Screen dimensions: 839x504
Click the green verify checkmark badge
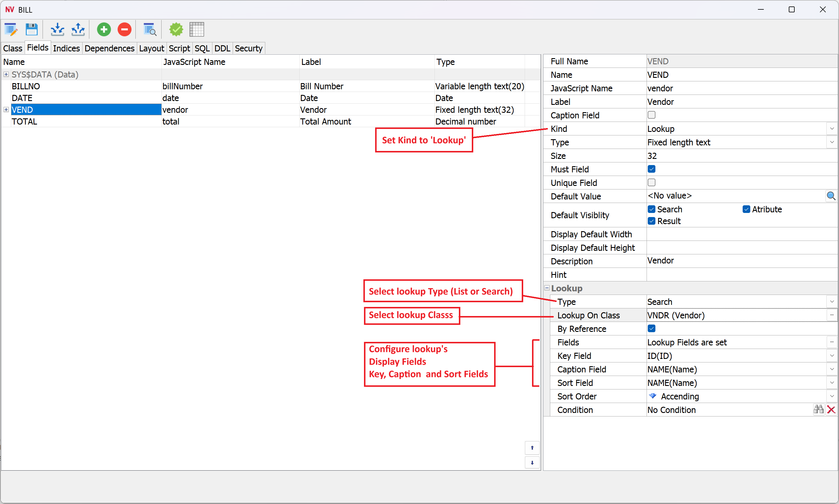[176, 30]
